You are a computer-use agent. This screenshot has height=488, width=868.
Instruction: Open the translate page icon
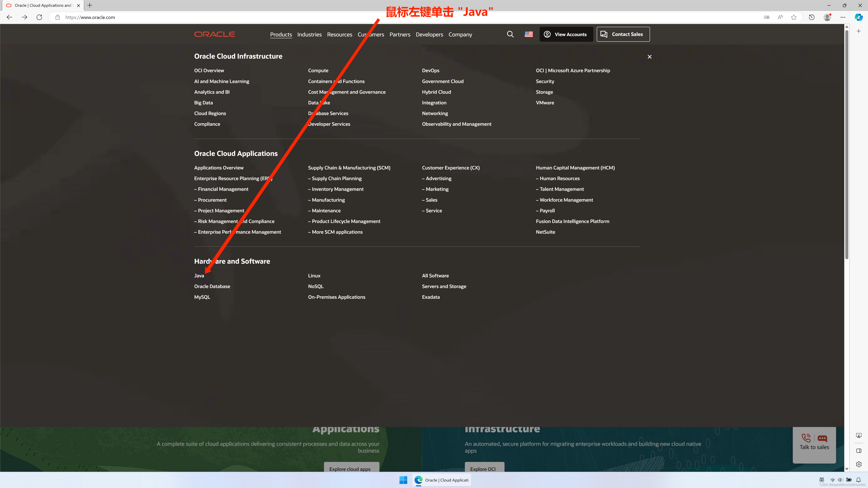point(766,17)
